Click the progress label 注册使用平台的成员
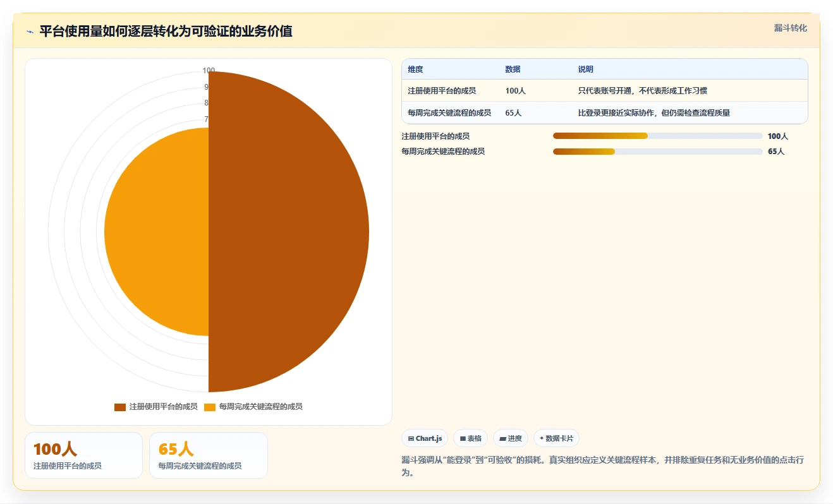Image resolution: width=833 pixels, height=504 pixels. tap(435, 136)
